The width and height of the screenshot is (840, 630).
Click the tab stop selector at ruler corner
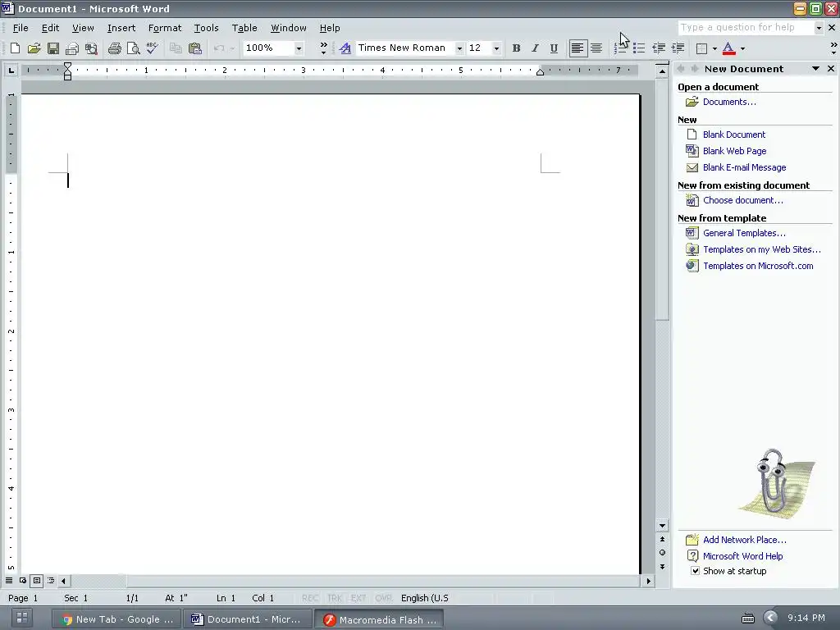click(x=11, y=71)
